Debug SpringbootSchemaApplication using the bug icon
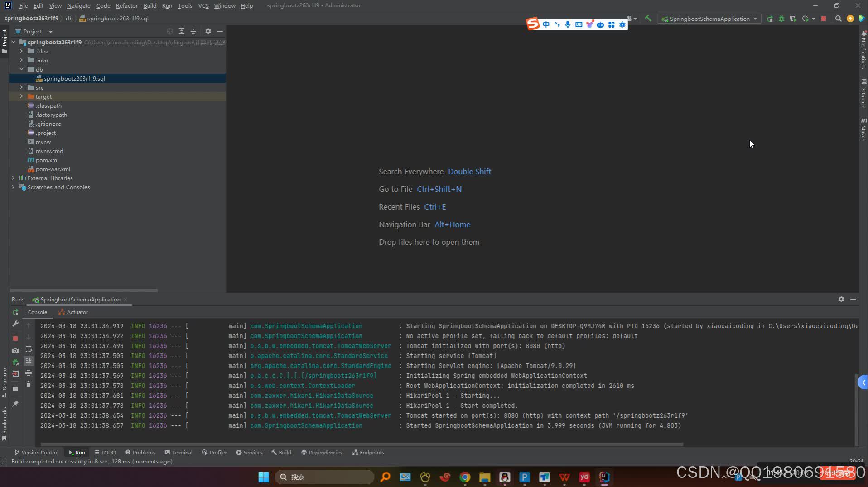 (781, 19)
